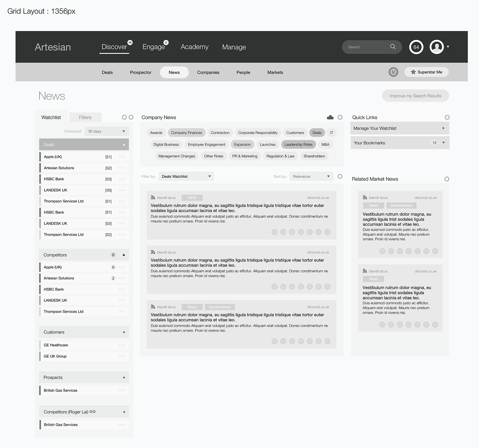
Task: Click the cloud icon in Company News
Action: (x=330, y=117)
